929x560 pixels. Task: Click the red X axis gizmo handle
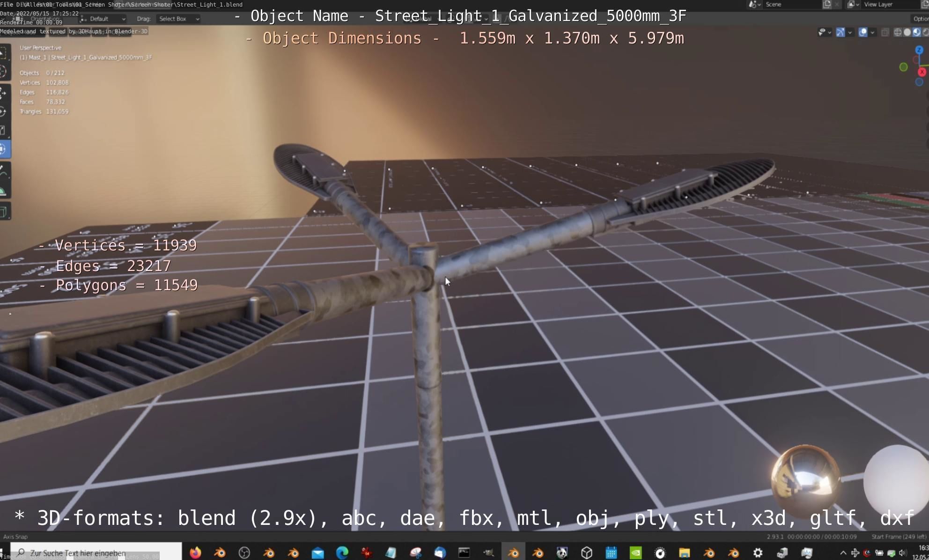coord(922,72)
